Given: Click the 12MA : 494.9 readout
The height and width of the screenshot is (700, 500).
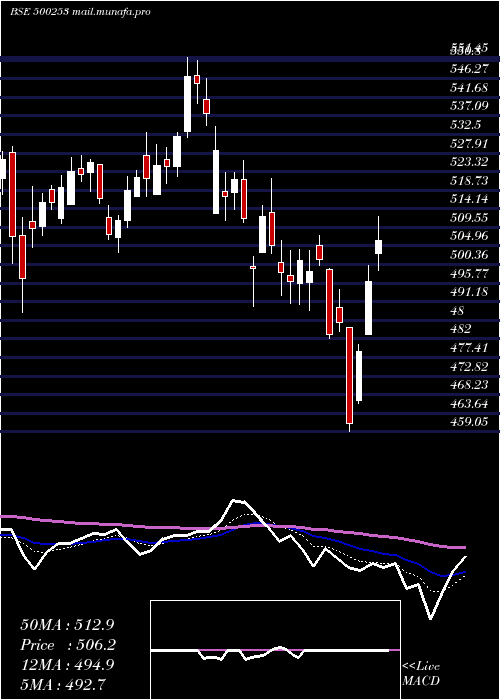Looking at the screenshot, I should tap(67, 665).
